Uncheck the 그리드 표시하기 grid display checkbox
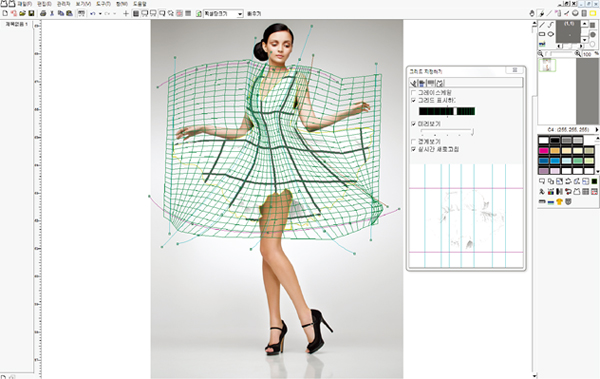Viewport: 600px width, 379px height. pos(413,100)
